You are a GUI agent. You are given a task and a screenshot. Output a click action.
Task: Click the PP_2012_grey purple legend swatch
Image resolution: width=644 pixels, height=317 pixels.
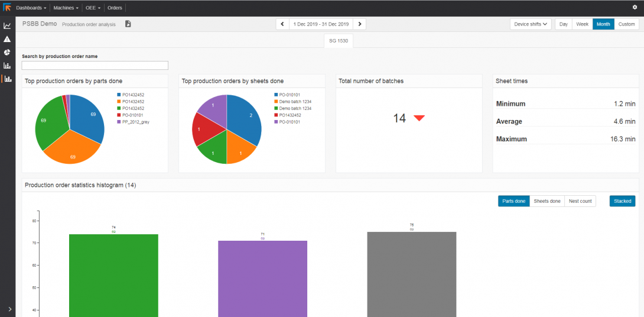pyautogui.click(x=119, y=121)
